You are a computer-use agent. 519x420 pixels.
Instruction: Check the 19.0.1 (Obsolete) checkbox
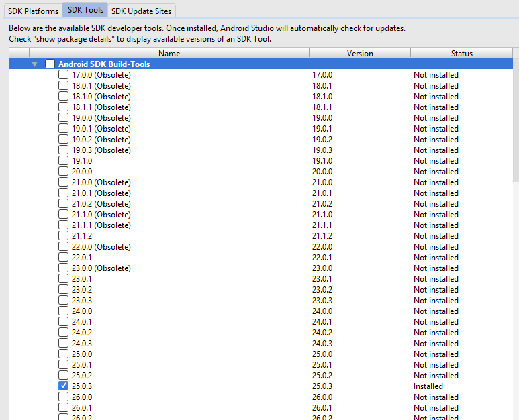click(63, 128)
